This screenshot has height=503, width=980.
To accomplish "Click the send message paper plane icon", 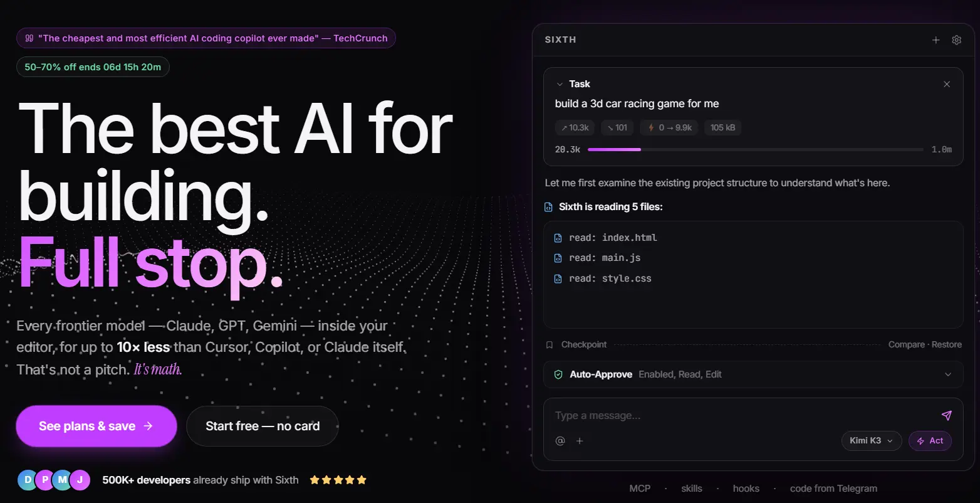I will pyautogui.click(x=946, y=415).
